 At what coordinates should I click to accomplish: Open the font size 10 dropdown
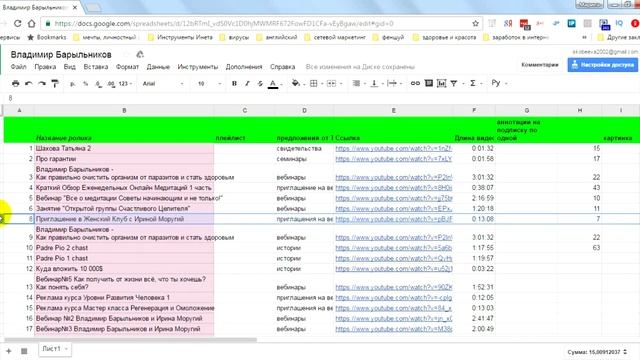tap(210, 84)
